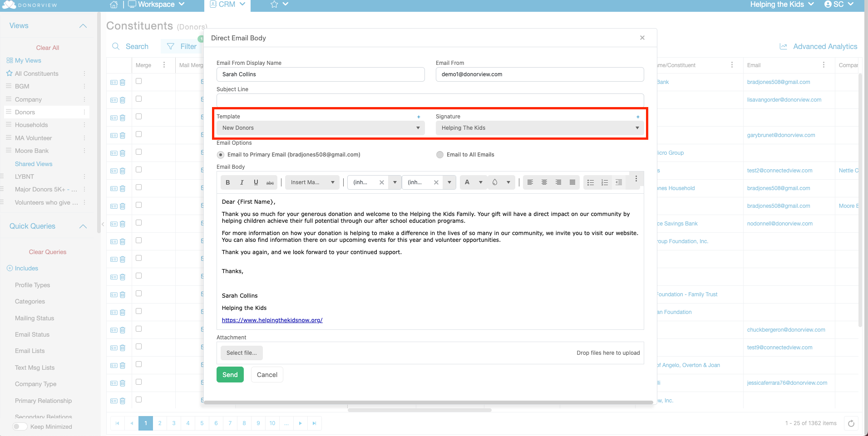Add a new signature with the plus icon
Viewport: 868px width, 436px height.
pos(638,117)
